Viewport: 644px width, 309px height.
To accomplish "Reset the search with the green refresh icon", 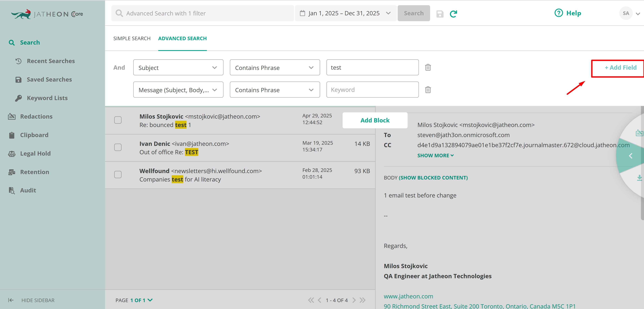I will [x=453, y=14].
